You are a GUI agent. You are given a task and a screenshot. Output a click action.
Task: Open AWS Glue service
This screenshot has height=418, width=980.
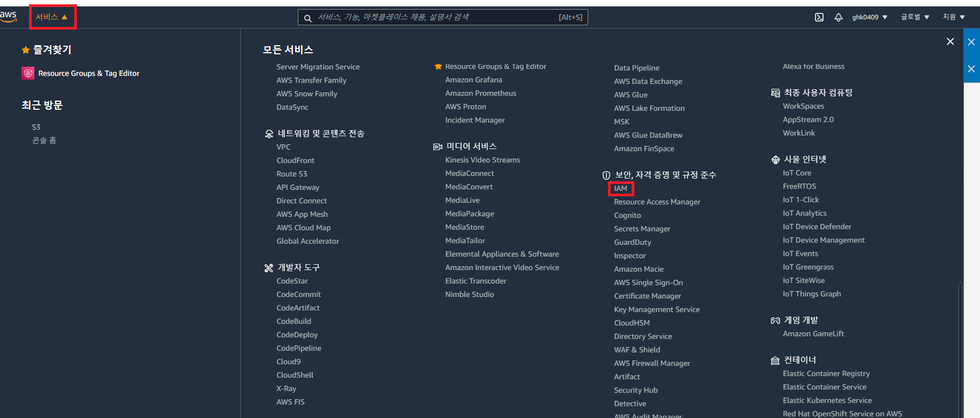(x=631, y=95)
